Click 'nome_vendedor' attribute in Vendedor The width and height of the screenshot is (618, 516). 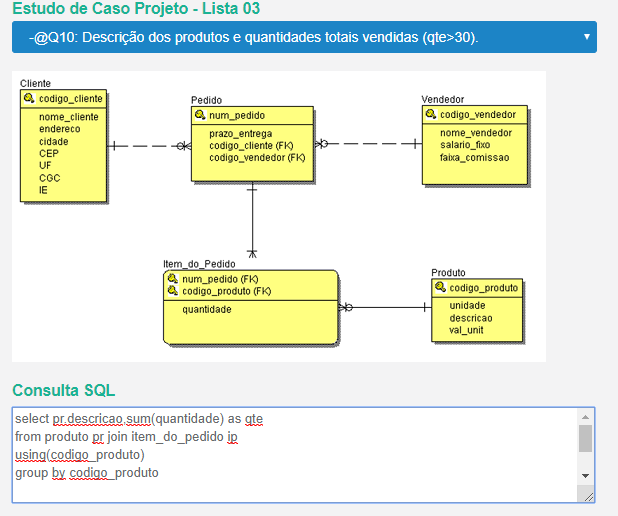click(x=476, y=133)
